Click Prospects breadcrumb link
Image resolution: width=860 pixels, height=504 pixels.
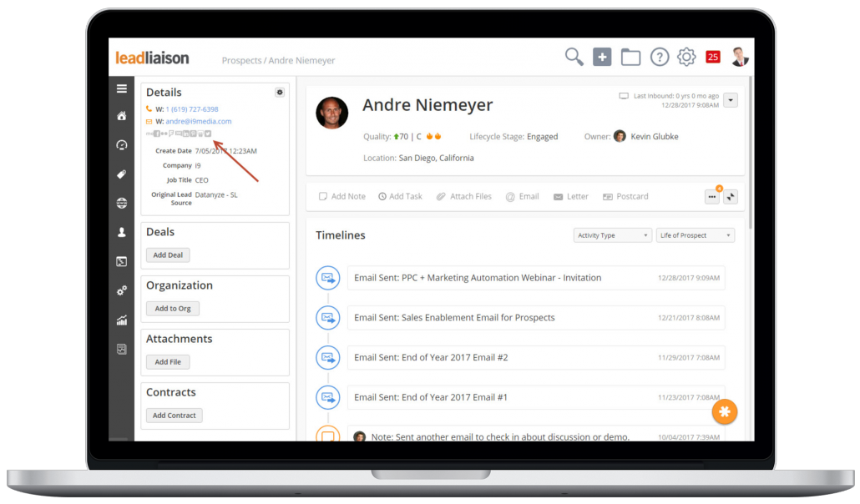(241, 60)
